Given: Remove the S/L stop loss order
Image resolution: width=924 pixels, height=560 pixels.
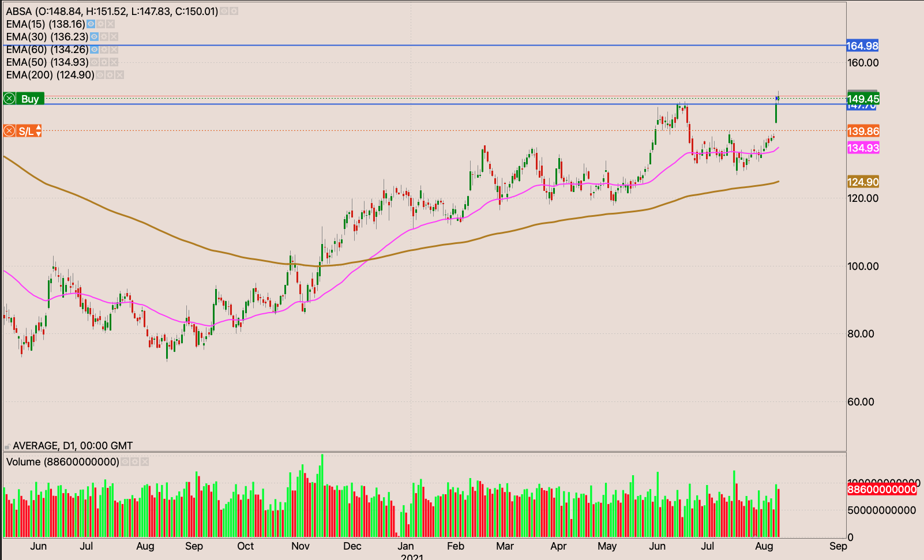Looking at the screenshot, I should pyautogui.click(x=9, y=131).
